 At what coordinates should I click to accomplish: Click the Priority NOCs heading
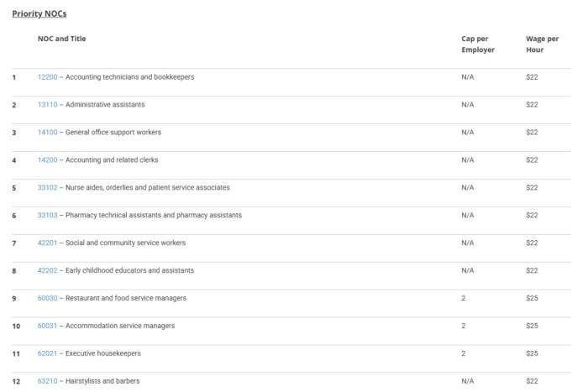click(39, 14)
